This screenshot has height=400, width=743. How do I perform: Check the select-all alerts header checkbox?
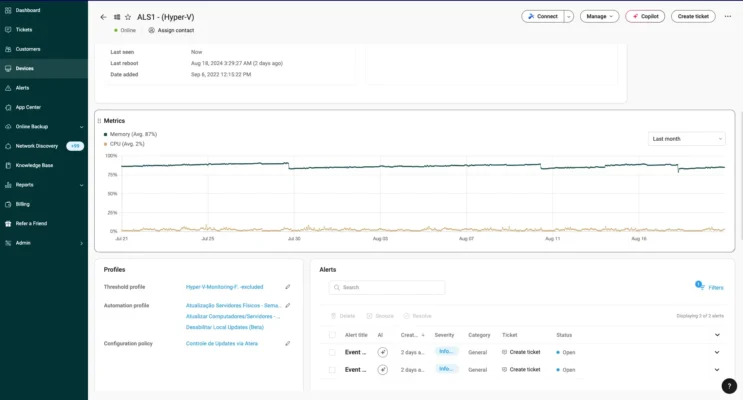[332, 335]
